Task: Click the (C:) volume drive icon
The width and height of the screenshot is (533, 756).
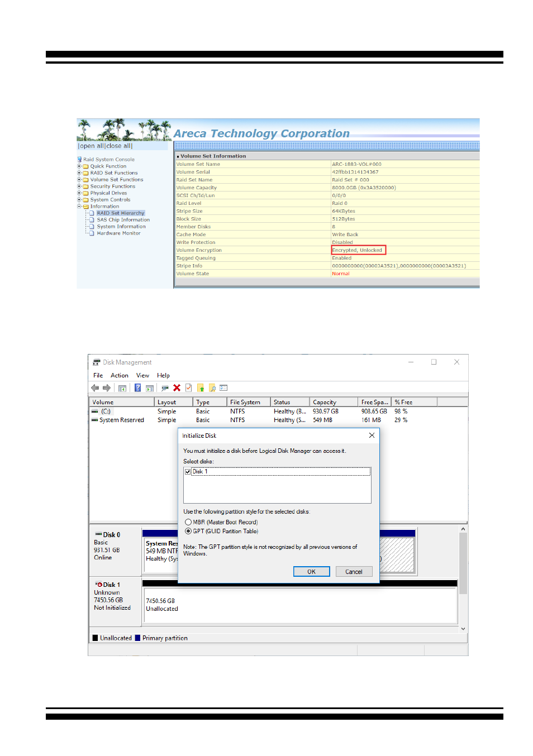Action: 95,412
